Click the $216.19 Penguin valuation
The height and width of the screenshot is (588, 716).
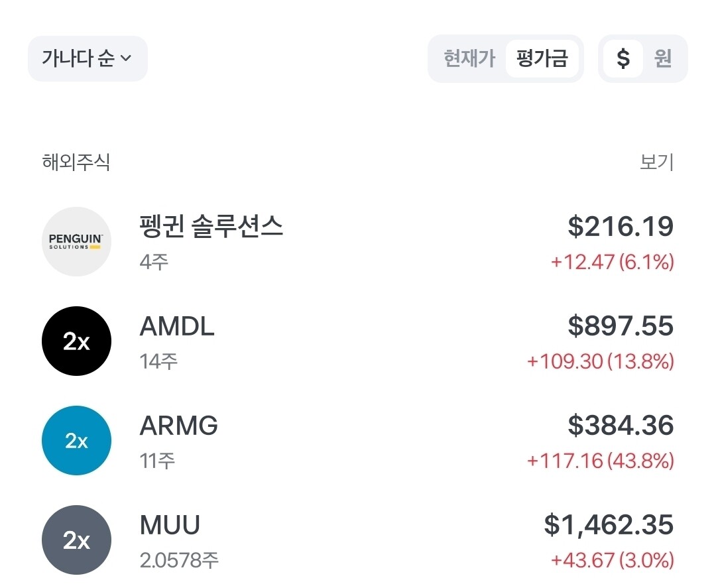pos(621,227)
